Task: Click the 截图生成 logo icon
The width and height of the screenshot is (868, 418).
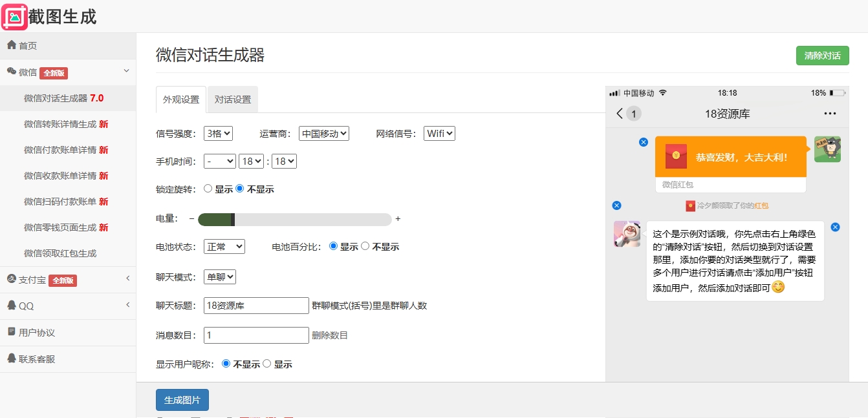Action: (15, 16)
